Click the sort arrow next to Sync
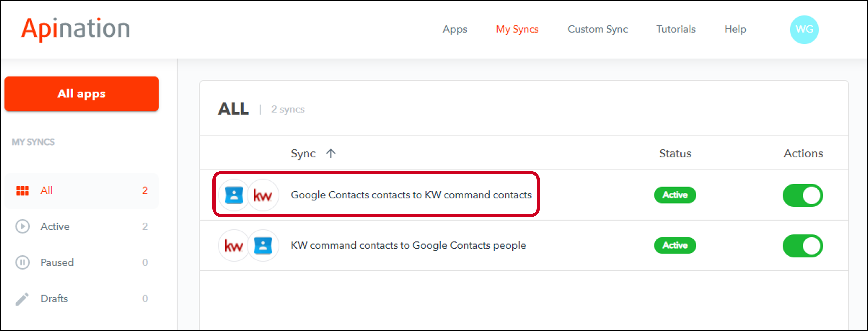Viewport: 868px width, 331px height. (331, 154)
